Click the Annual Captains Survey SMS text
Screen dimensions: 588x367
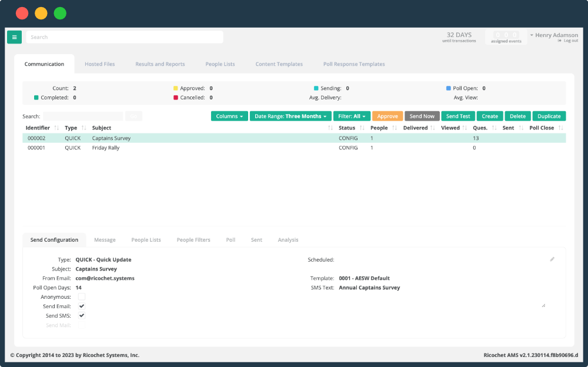369,288
